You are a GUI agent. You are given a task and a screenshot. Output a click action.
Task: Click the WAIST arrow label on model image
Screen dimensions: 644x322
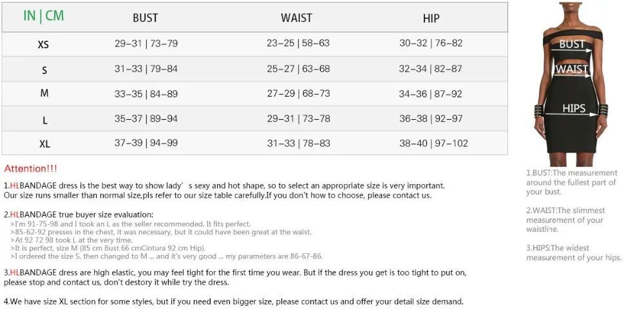[x=572, y=69]
